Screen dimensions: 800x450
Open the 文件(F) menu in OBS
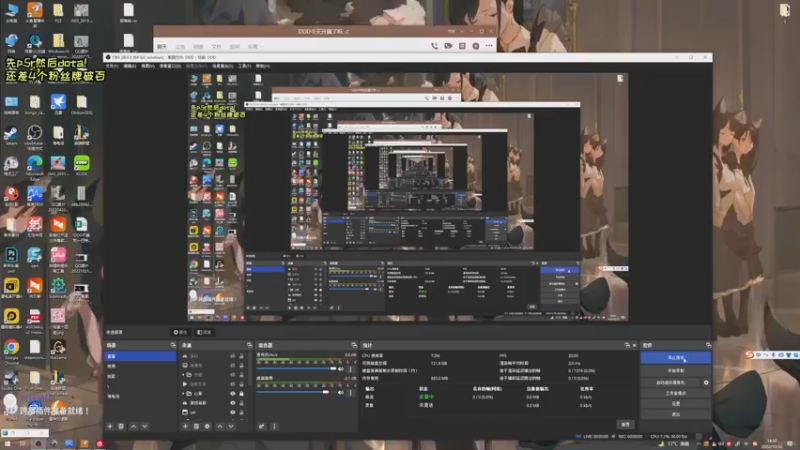click(x=112, y=66)
